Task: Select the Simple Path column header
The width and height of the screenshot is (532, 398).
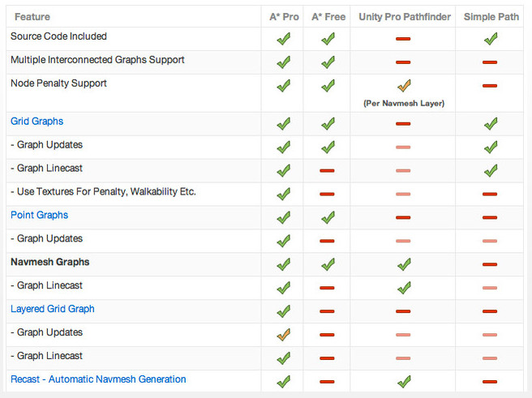Action: click(491, 17)
